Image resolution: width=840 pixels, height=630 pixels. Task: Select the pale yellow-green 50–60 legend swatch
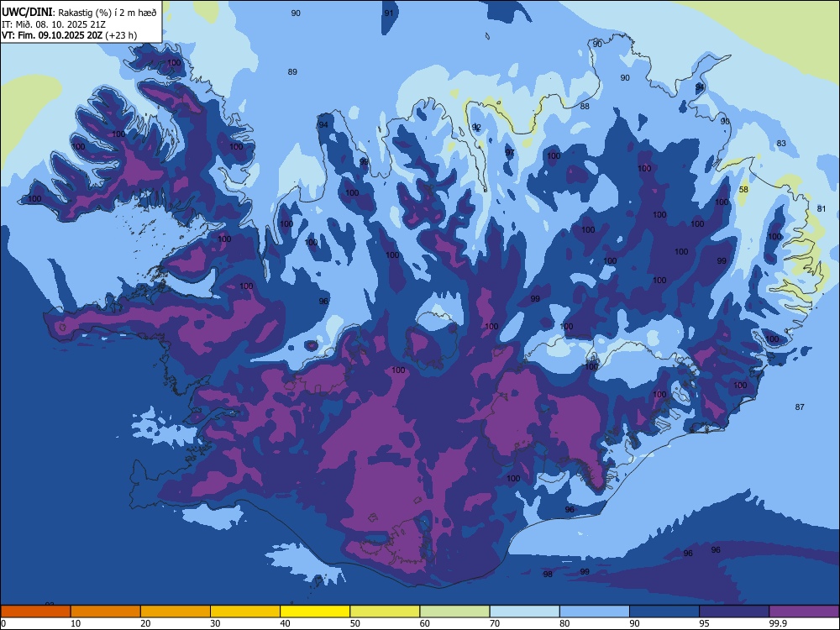[386, 612]
